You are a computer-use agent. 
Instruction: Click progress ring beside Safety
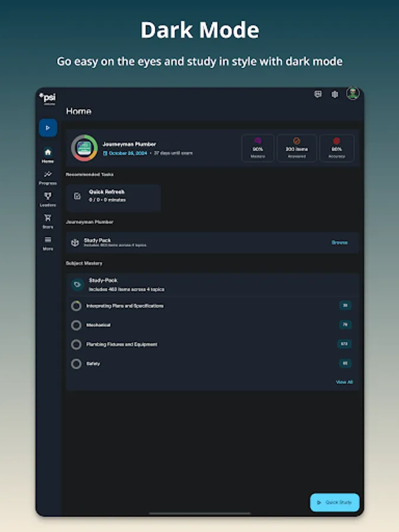coord(76,364)
